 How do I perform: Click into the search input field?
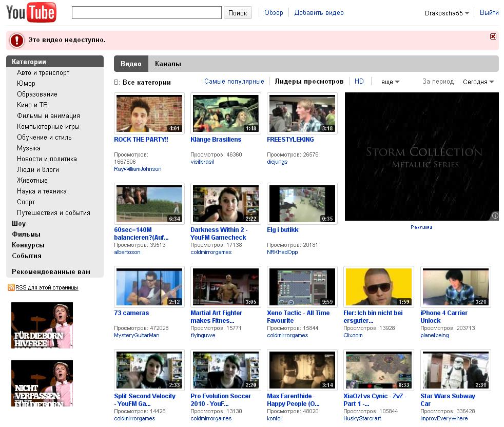point(146,13)
